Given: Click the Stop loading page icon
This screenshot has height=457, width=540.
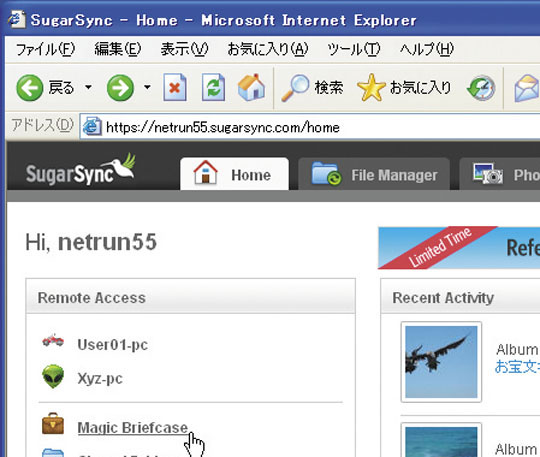Looking at the screenshot, I should point(175,87).
